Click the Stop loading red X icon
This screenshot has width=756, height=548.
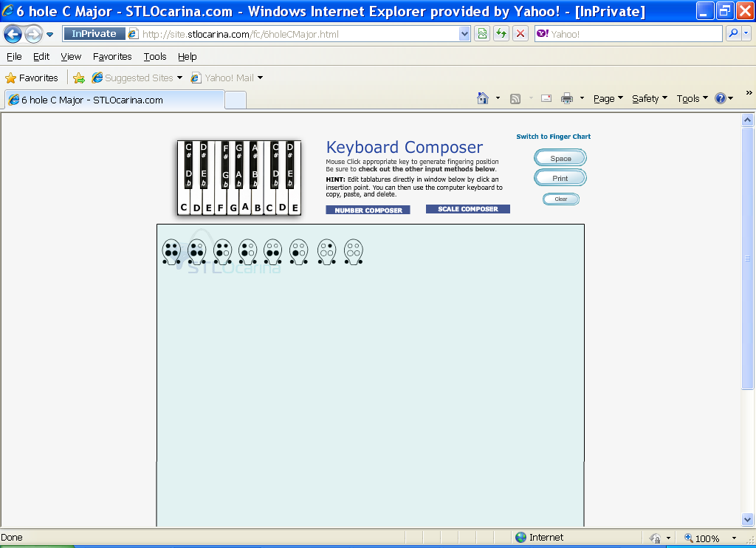tap(520, 34)
